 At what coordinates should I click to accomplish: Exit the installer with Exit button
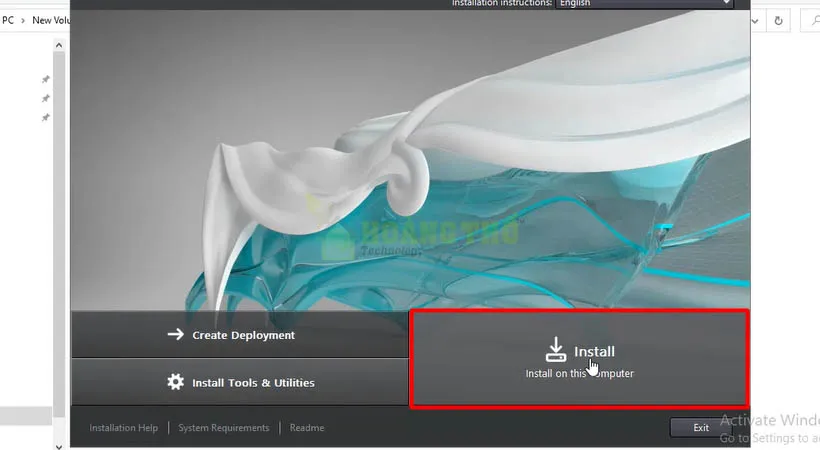tap(701, 428)
